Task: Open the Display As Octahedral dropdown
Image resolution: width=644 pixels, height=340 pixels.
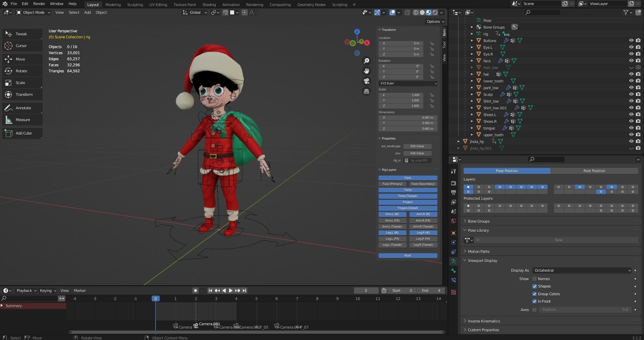Action: (x=582, y=270)
